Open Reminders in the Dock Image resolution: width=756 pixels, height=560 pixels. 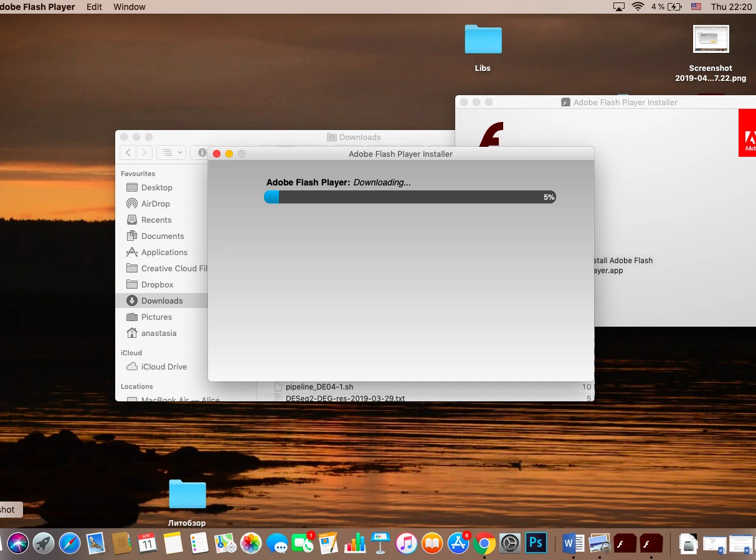(199, 543)
